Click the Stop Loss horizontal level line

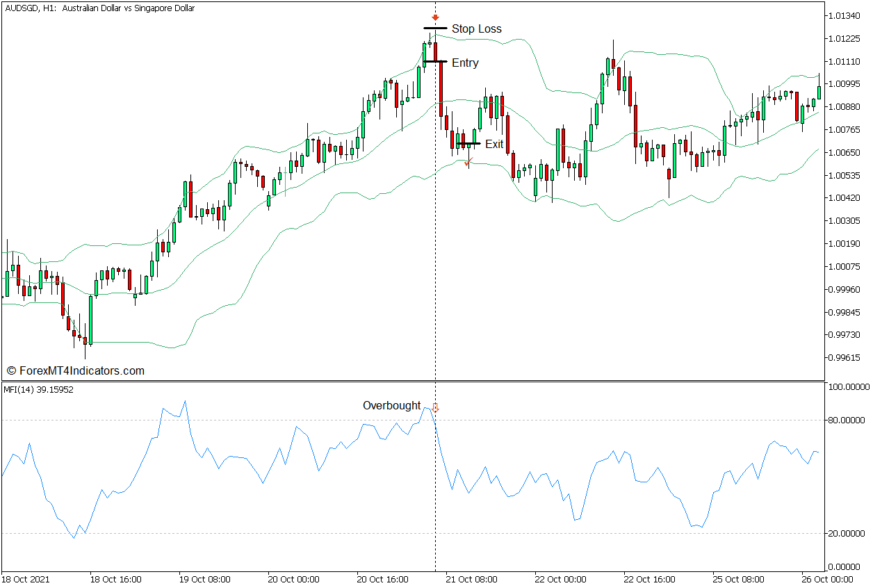(x=434, y=28)
